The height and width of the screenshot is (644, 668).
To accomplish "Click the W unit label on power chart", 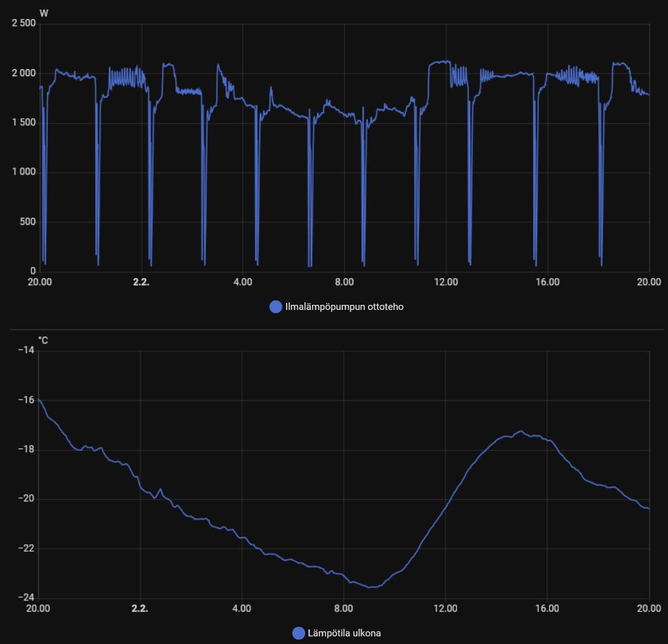I will 43,13.
